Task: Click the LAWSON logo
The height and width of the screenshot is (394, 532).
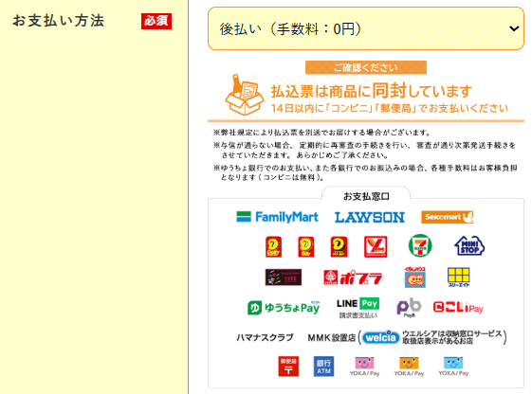Action: pyautogui.click(x=370, y=218)
